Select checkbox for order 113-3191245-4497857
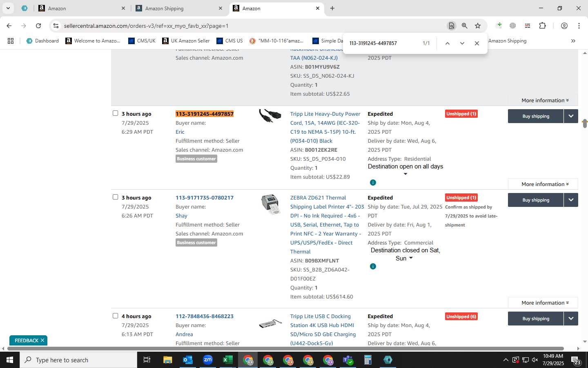This screenshot has width=588, height=368. click(115, 113)
